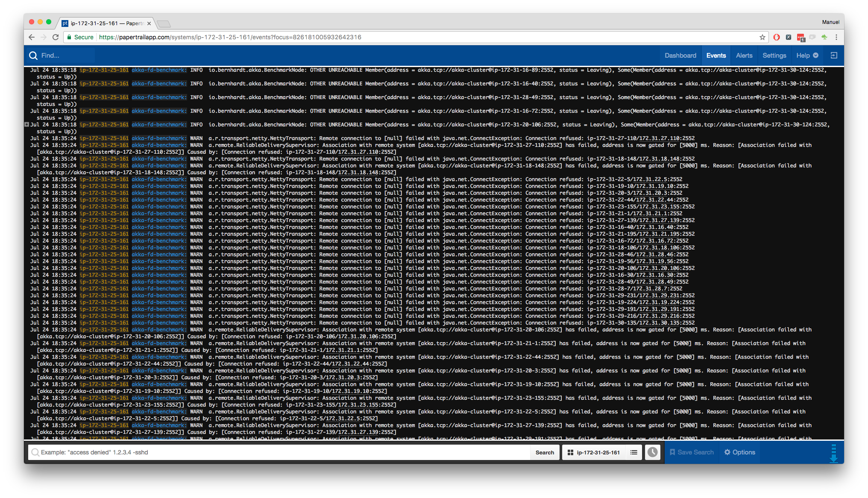The height and width of the screenshot is (498, 868).
Task: Bookmark page with the star icon
Action: pyautogui.click(x=762, y=37)
